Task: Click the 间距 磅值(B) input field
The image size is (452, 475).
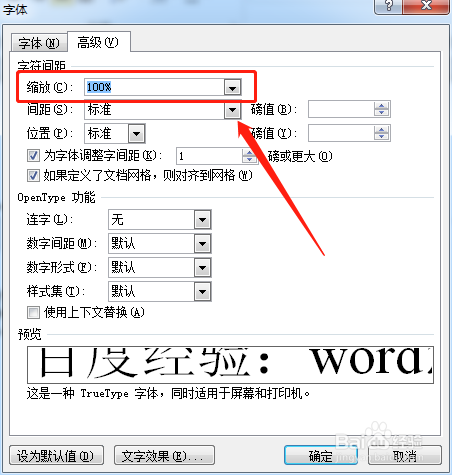Action: pos(341,109)
